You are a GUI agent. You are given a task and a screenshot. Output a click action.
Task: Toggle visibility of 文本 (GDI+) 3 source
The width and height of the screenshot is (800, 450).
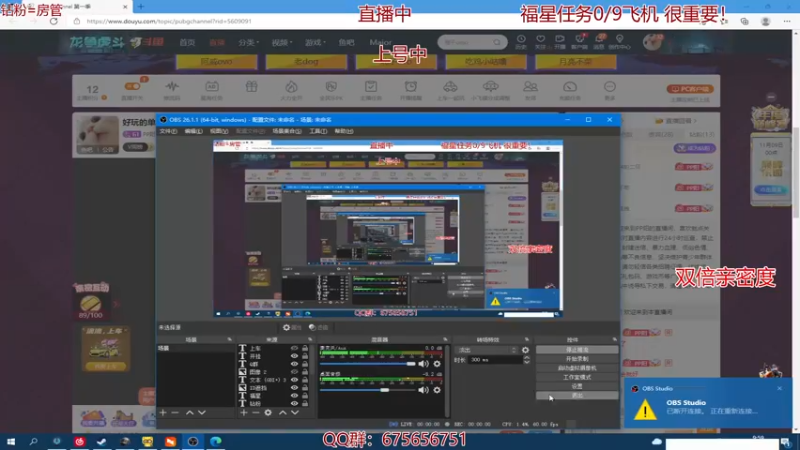pyautogui.click(x=294, y=380)
